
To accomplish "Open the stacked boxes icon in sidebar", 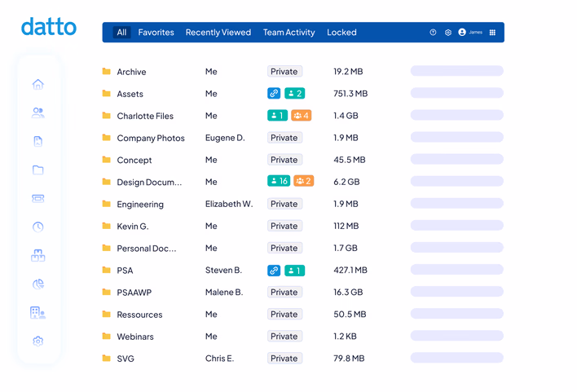I will tap(38, 255).
